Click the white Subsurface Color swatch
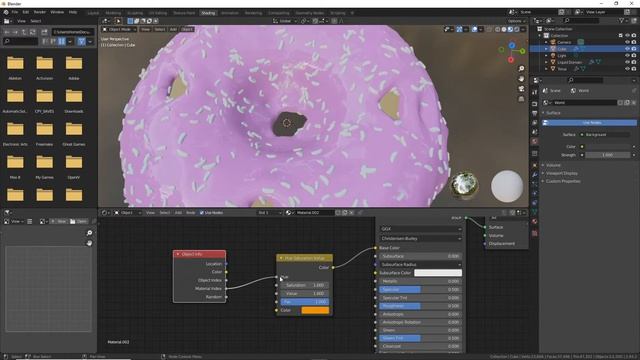Image resolution: width=640 pixels, height=360 pixels. (438, 273)
